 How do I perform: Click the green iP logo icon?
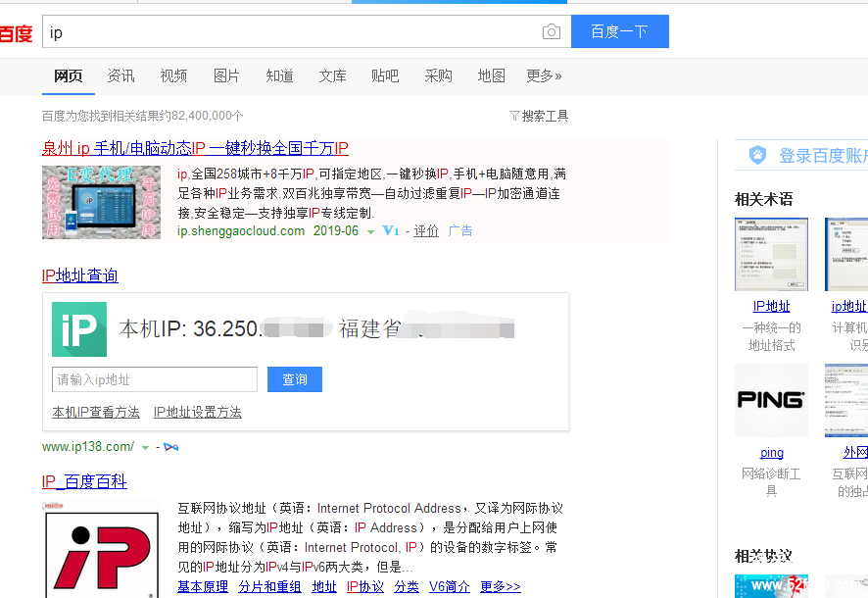point(79,329)
